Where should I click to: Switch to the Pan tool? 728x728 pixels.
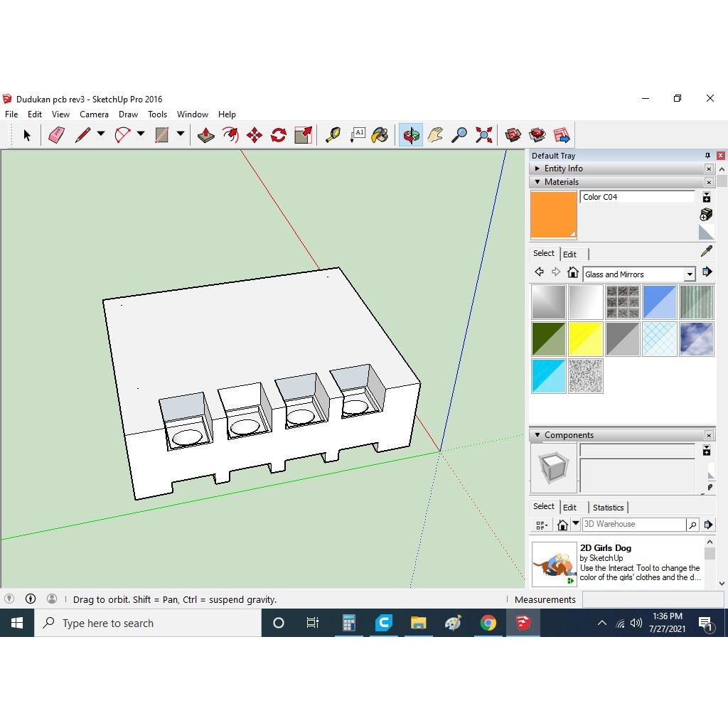(435, 134)
